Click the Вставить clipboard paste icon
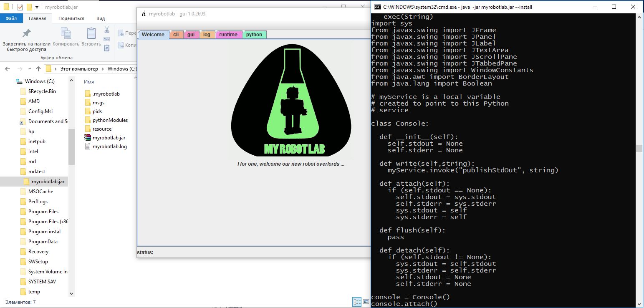644x308 pixels. pos(91,33)
